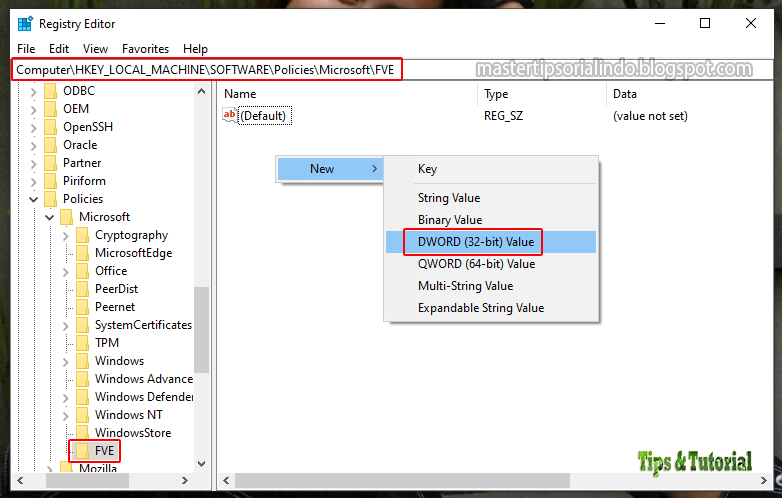Click the ODBC folder icon
The image size is (782, 498).
pos(50,91)
